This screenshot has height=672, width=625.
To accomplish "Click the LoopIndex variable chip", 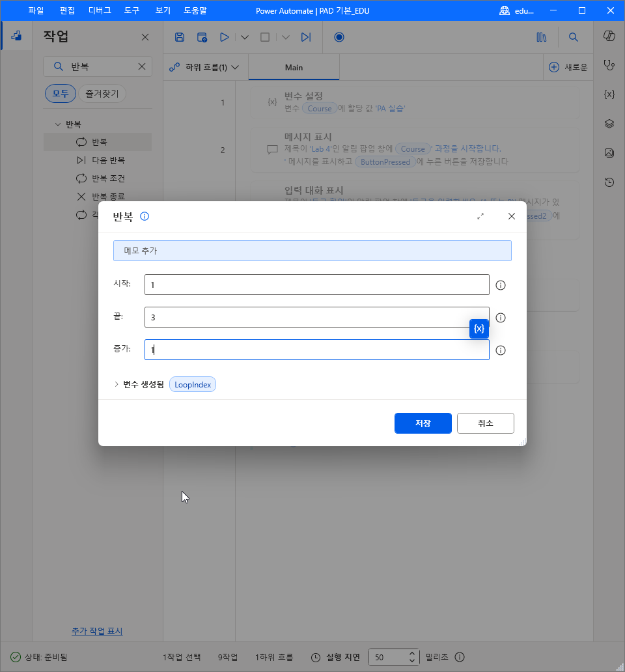I will pos(193,384).
